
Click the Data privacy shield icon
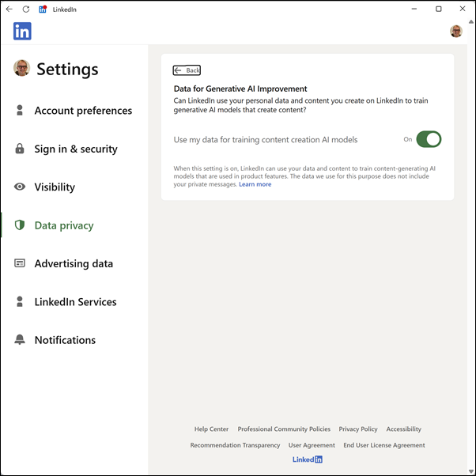(20, 225)
